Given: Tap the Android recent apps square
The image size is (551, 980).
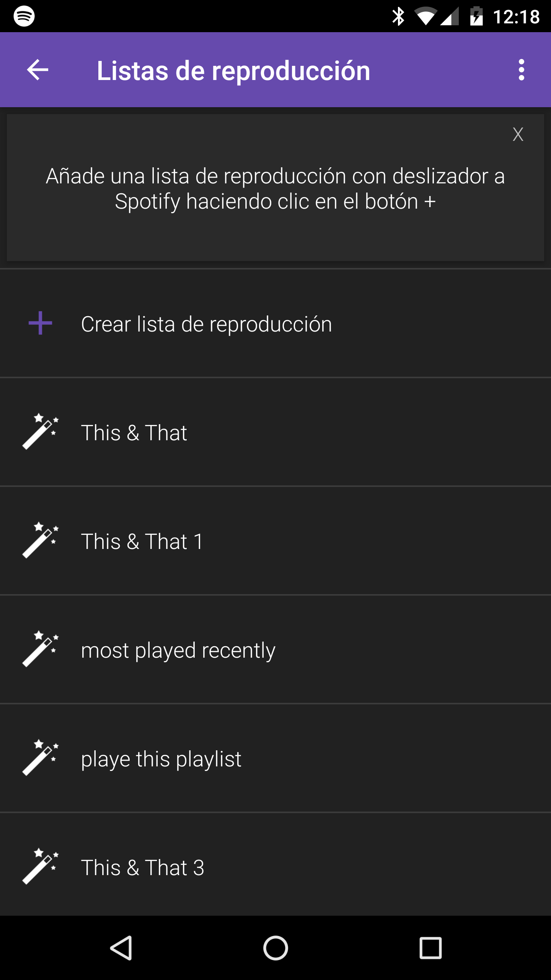Looking at the screenshot, I should point(430,948).
